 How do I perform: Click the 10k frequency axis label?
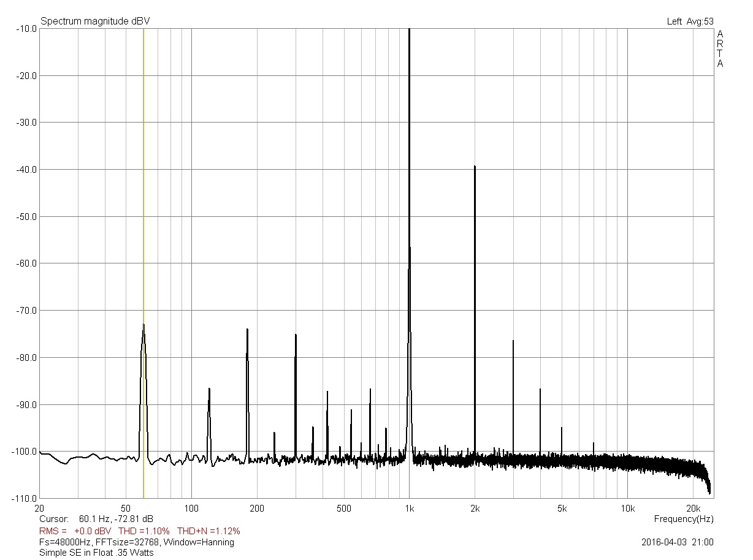pos(627,509)
